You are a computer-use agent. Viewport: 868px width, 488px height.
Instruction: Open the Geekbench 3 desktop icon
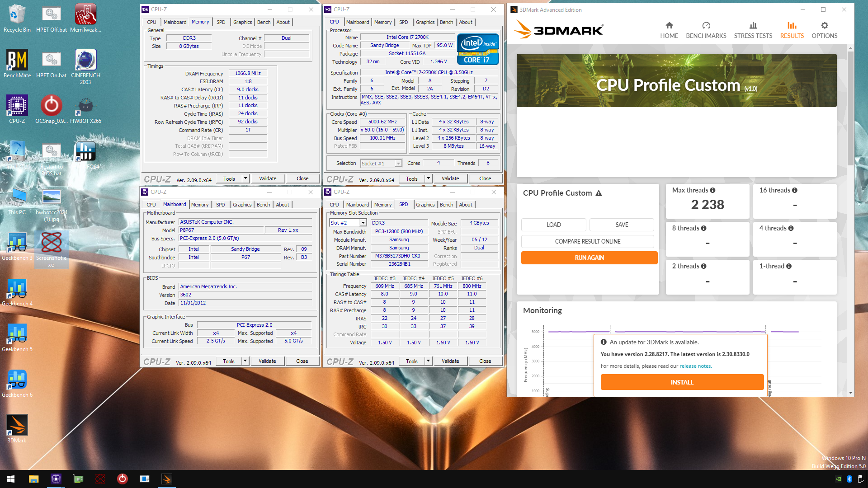click(x=17, y=246)
